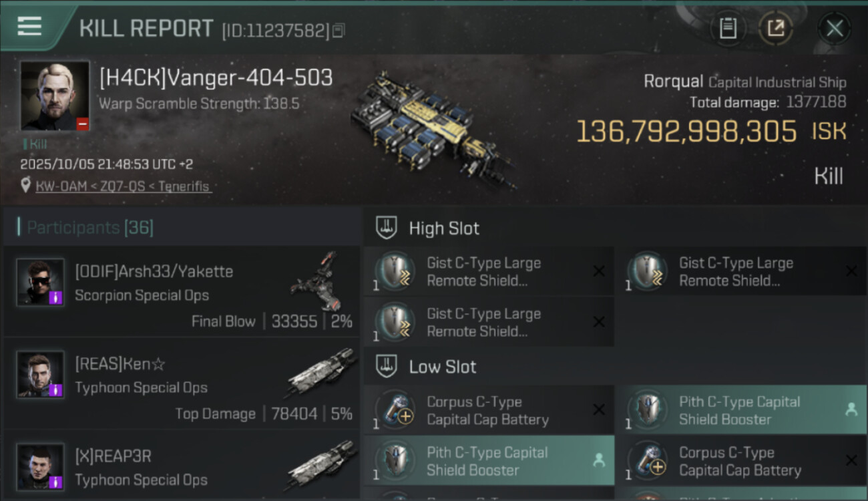Open the hamburger menu icon
Viewport: 868px width, 501px height.
point(29,26)
